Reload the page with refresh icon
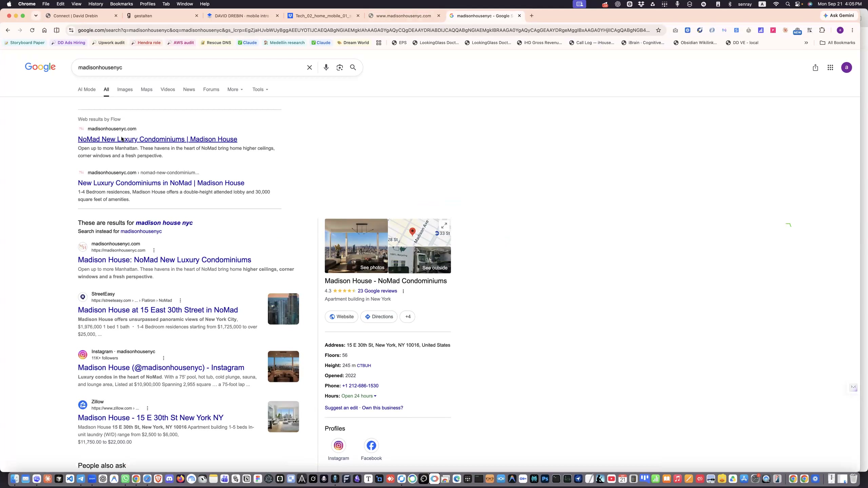The image size is (868, 488). point(32,30)
